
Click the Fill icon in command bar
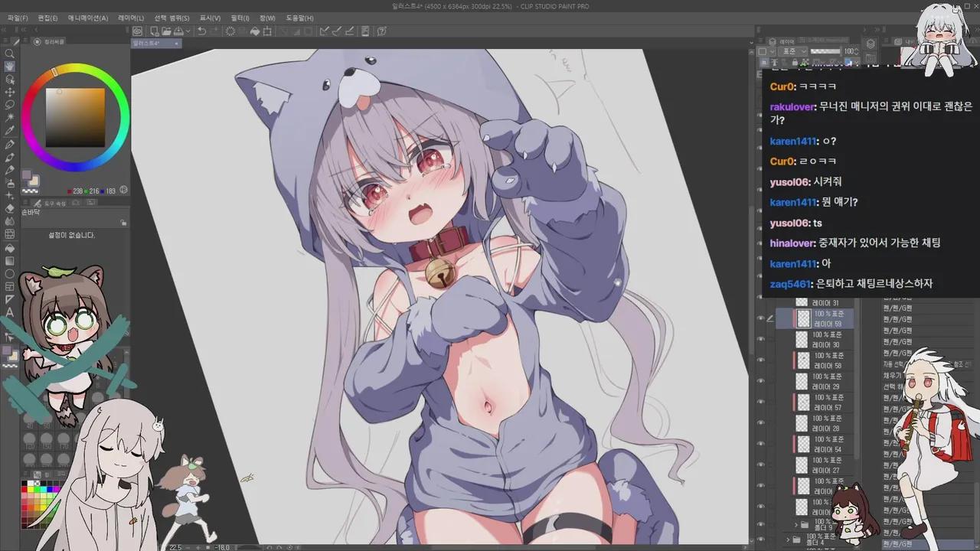point(254,31)
